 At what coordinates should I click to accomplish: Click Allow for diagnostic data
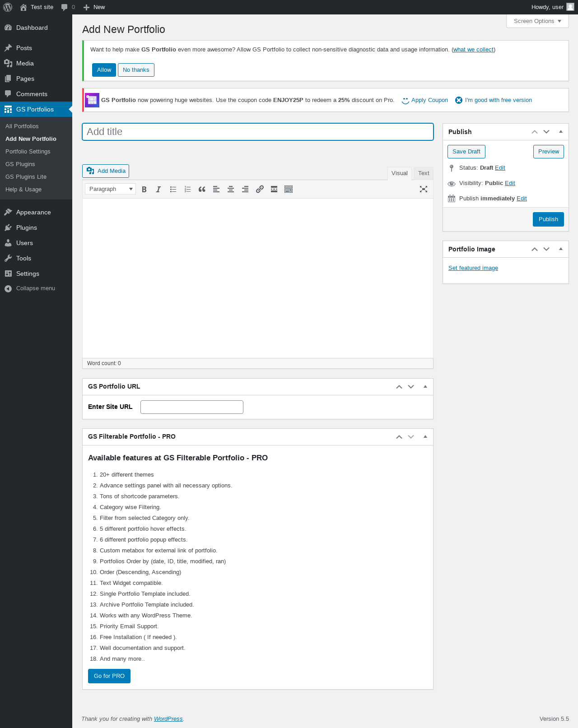(104, 70)
